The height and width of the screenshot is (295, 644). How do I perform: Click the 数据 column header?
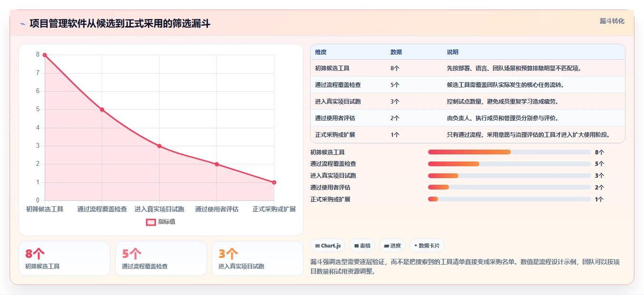[396, 52]
